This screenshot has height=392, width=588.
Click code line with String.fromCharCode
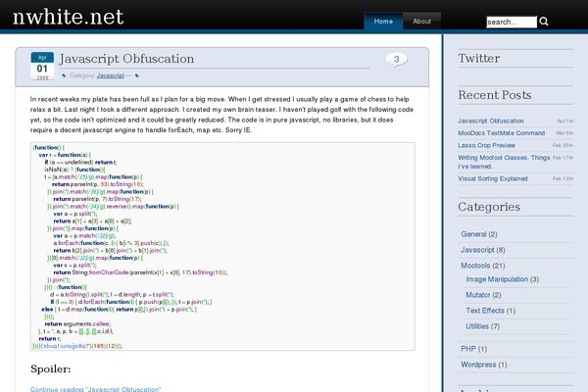pyautogui.click(x=140, y=272)
